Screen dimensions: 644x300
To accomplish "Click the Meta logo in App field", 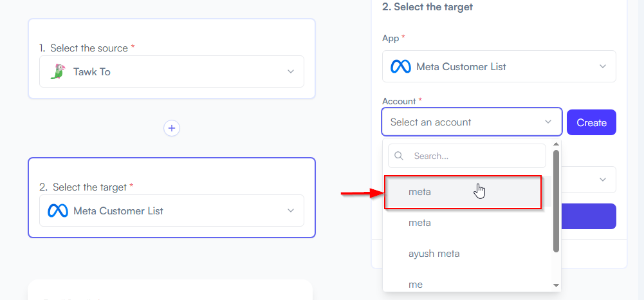I will (400, 66).
